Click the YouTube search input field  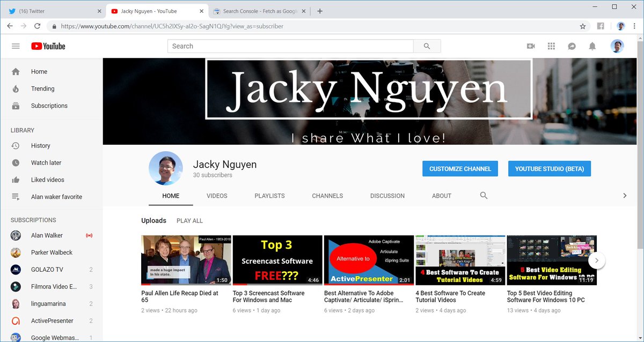point(290,46)
